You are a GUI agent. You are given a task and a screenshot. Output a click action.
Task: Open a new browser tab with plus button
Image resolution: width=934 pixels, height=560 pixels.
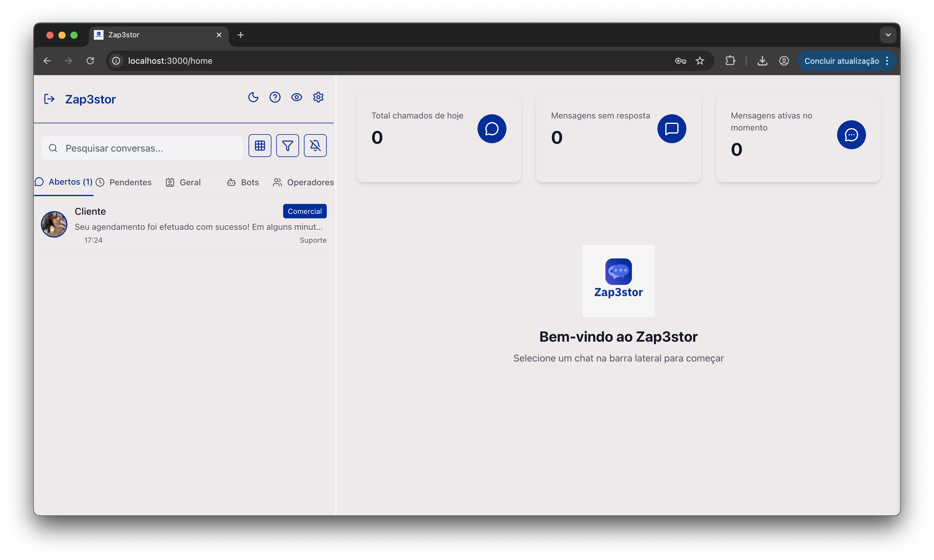pos(241,35)
